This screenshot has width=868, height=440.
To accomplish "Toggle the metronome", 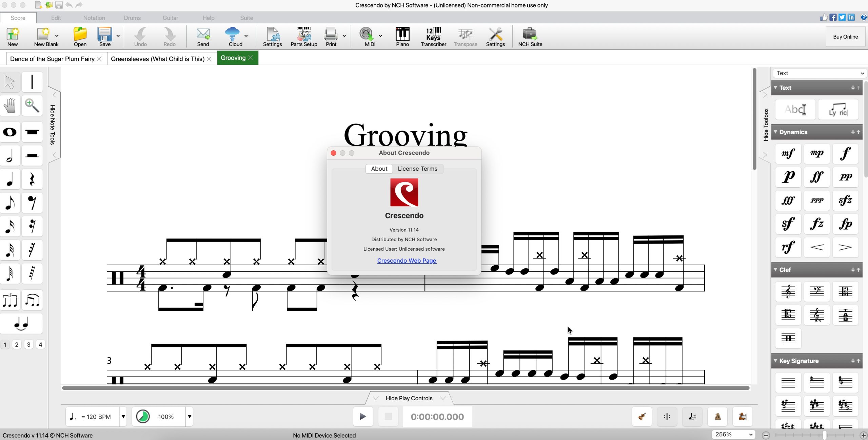I will pyautogui.click(x=717, y=417).
